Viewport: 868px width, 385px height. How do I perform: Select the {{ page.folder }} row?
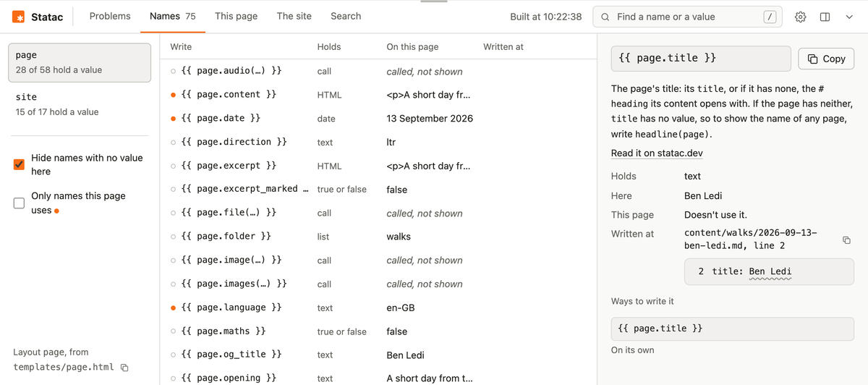[378, 237]
